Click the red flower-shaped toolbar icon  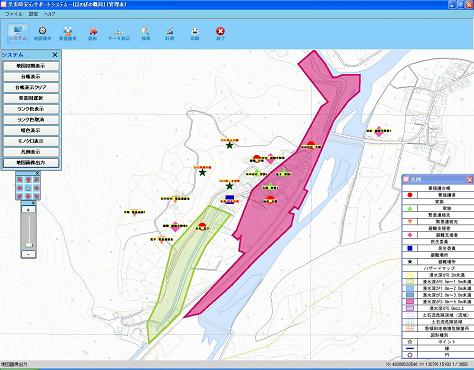click(93, 33)
